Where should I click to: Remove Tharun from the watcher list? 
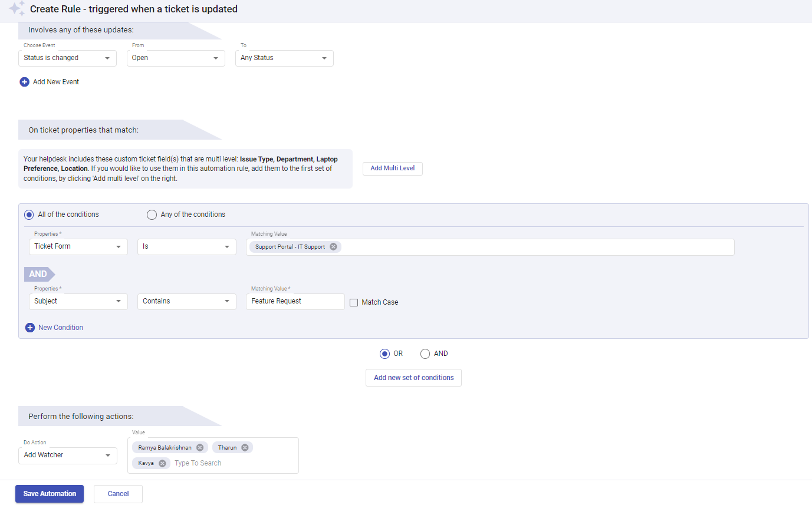point(246,447)
